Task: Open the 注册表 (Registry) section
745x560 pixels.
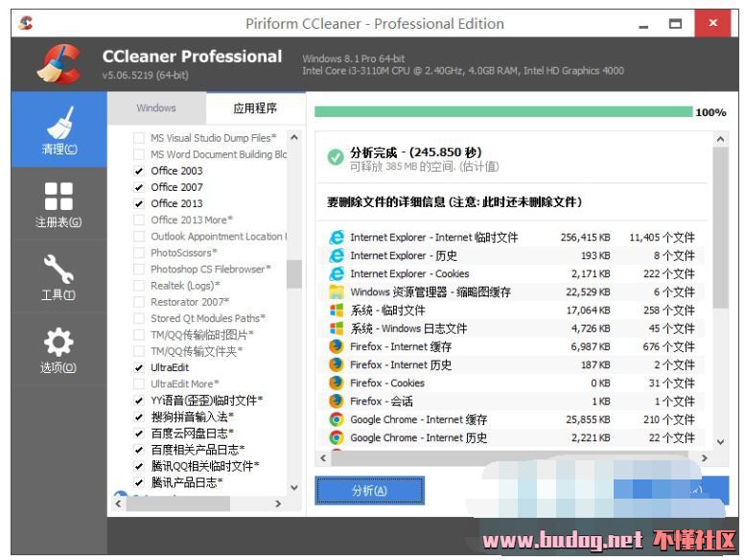Action: 58,204
